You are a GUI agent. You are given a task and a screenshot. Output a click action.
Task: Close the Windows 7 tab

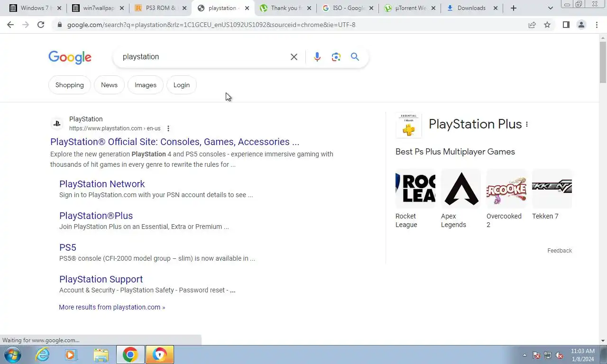click(59, 8)
